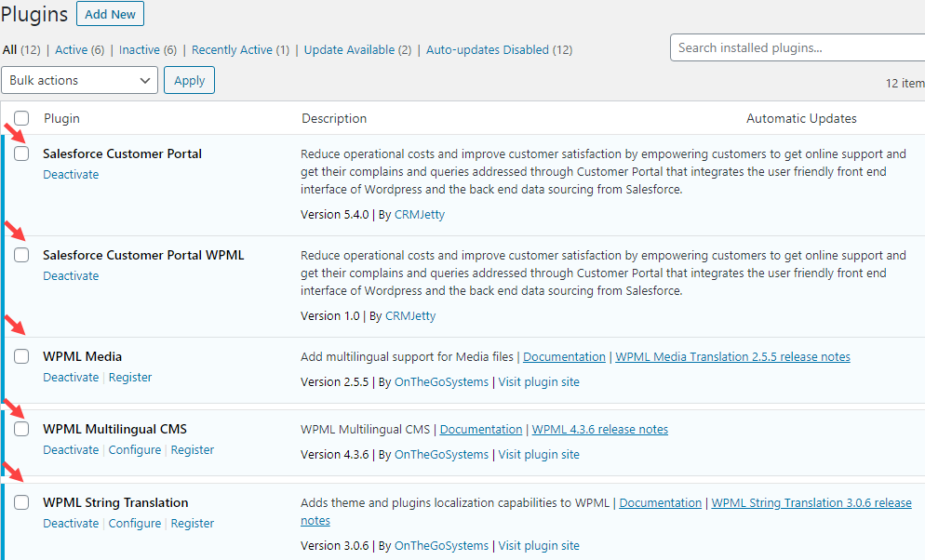
Task: Show Inactive plugins filter
Action: point(140,50)
